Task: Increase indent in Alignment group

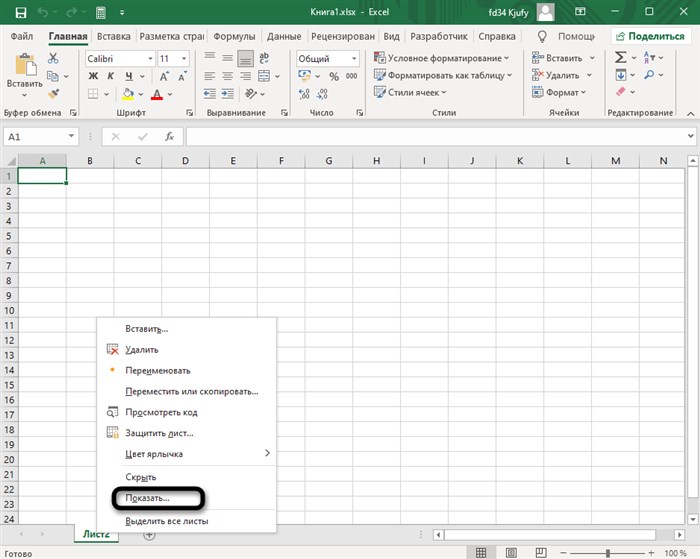Action: pos(228,94)
